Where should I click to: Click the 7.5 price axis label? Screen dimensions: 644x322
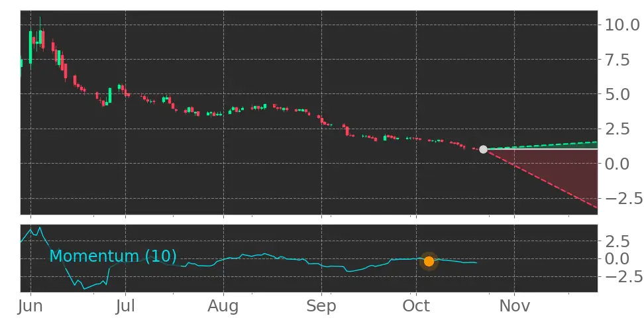[x=616, y=60]
